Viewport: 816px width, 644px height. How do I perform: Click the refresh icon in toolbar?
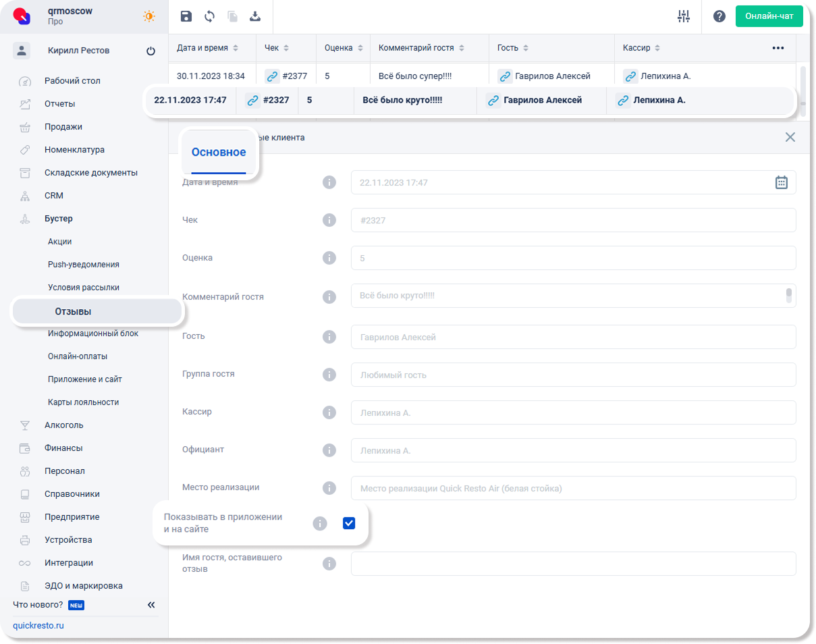[209, 17]
